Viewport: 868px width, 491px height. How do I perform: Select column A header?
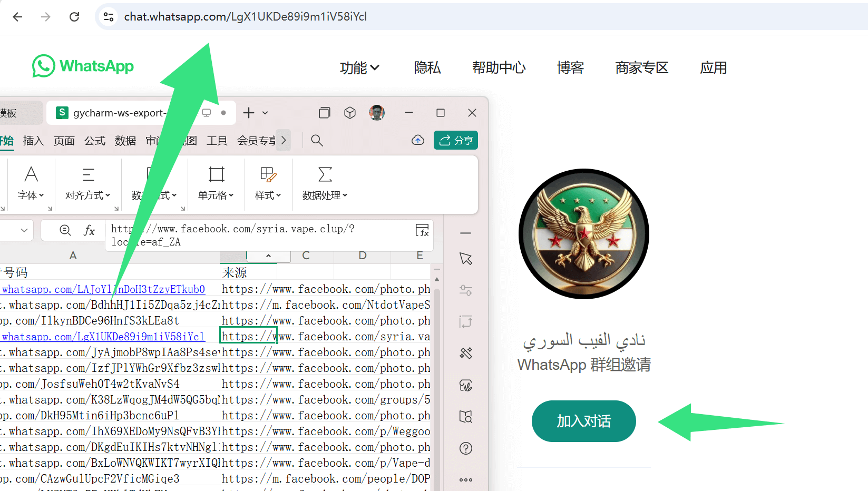pos(73,256)
